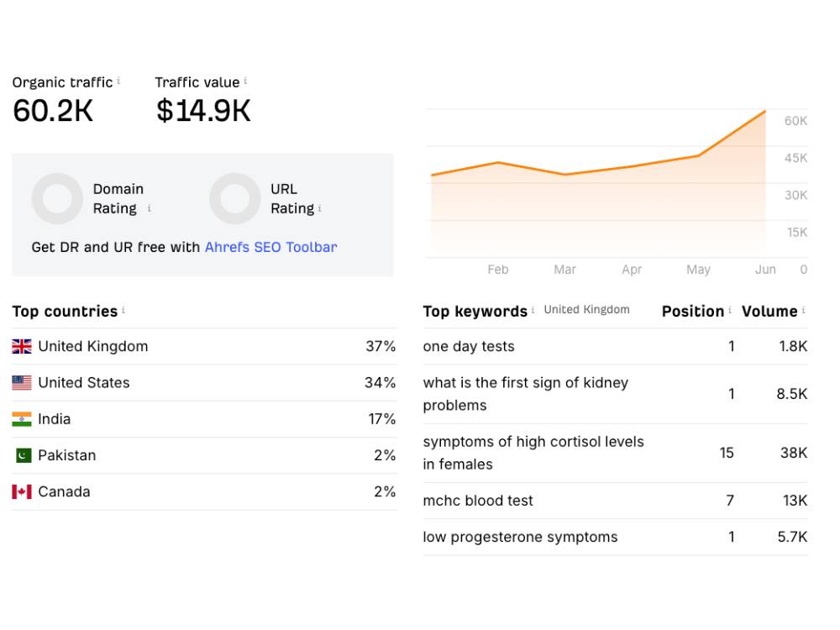Image resolution: width=840 pixels, height=630 pixels.
Task: Click the Jun peak point on traffic chart
Action: coord(764,112)
